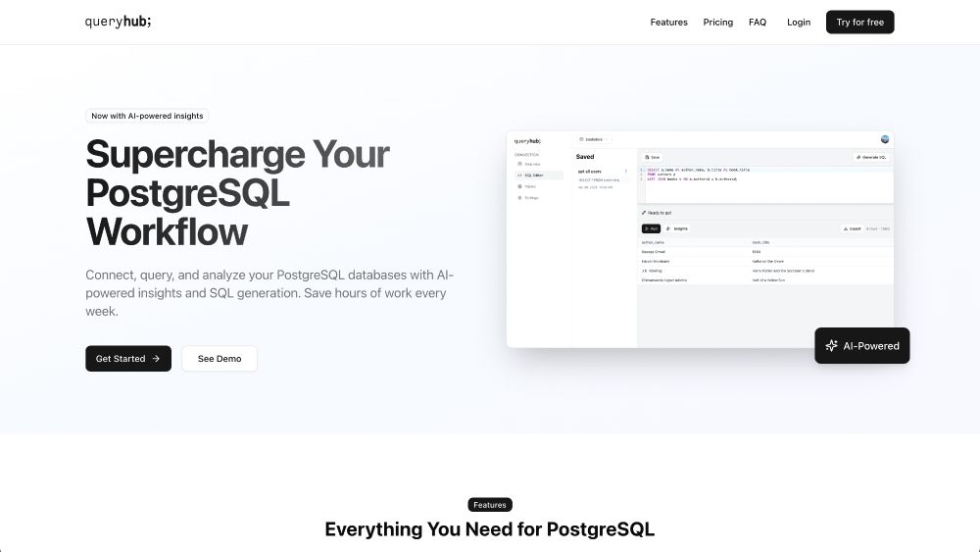Select SQL Editor in the preview sidebar
This screenshot has height=552, width=980.
click(539, 176)
